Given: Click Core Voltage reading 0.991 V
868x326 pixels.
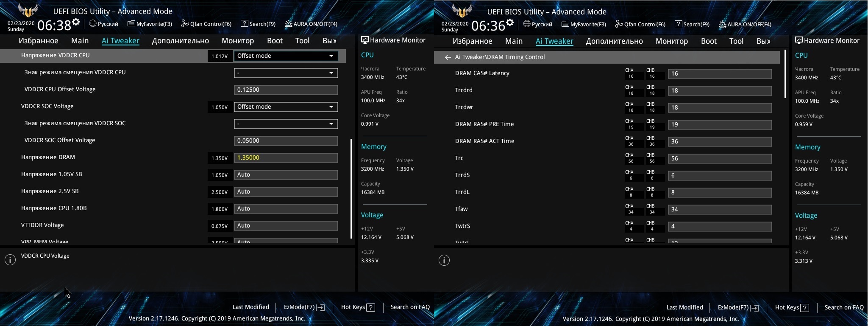Looking at the screenshot, I should point(370,124).
